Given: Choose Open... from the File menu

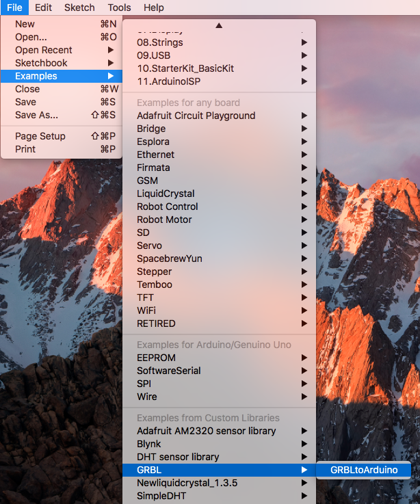Looking at the screenshot, I should (62, 37).
